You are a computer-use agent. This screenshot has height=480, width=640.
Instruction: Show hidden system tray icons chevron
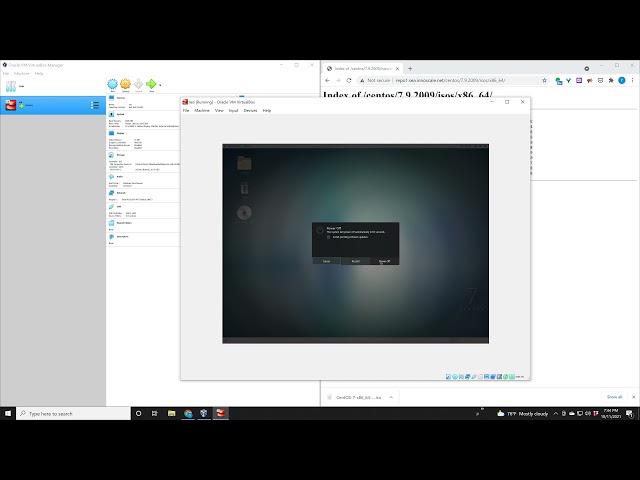coord(556,413)
